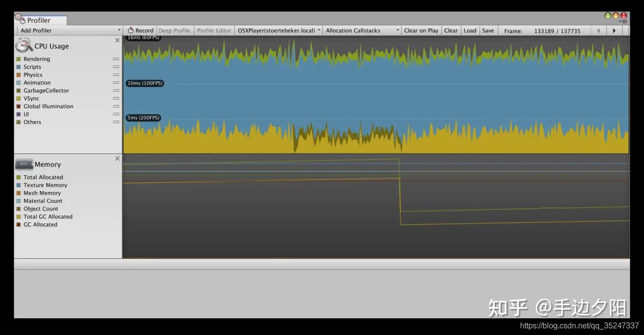Image resolution: width=644 pixels, height=335 pixels.
Task: Close the Memory profiler module
Action: (117, 158)
